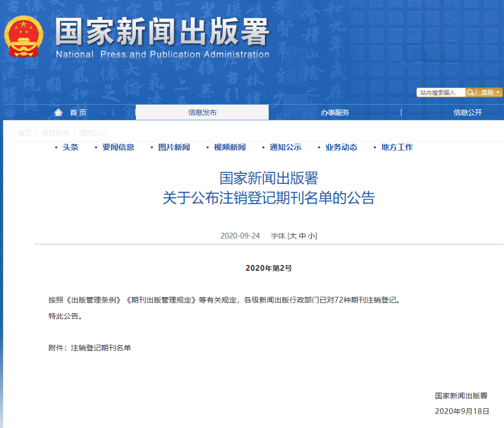Image resolution: width=504 pixels, height=428 pixels.
Task: Switch to the 办事服务 tab
Action: 336,111
